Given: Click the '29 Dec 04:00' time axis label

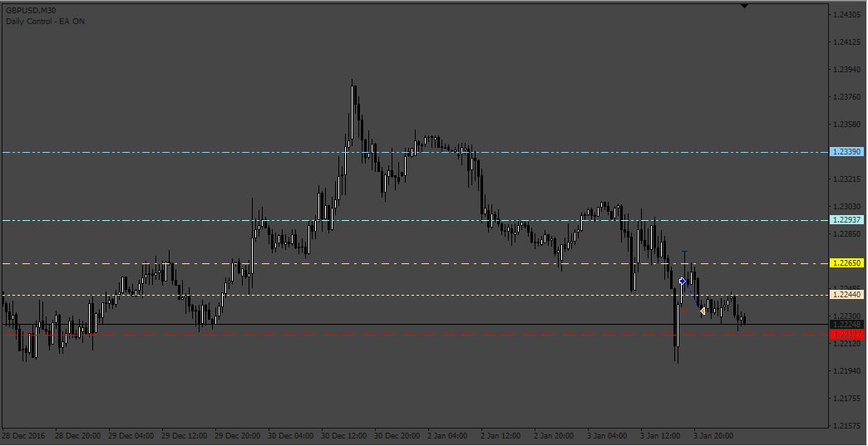Looking at the screenshot, I should pyautogui.click(x=131, y=435).
